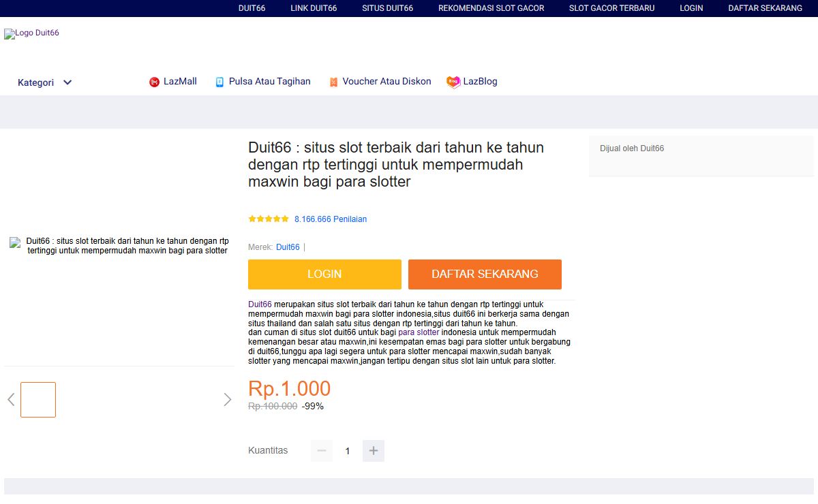The width and height of the screenshot is (818, 504).
Task: Go to SITUS DUIT66 menu item
Action: tap(387, 8)
